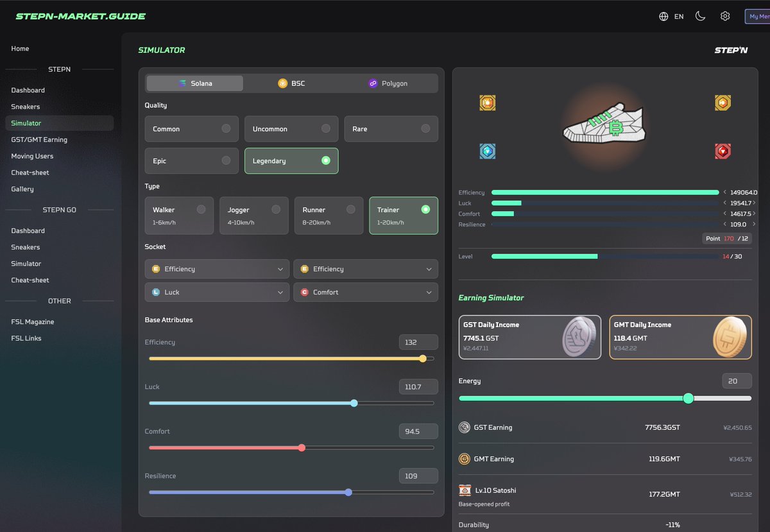770x532 pixels.
Task: Select Rare quality
Action: (391, 129)
